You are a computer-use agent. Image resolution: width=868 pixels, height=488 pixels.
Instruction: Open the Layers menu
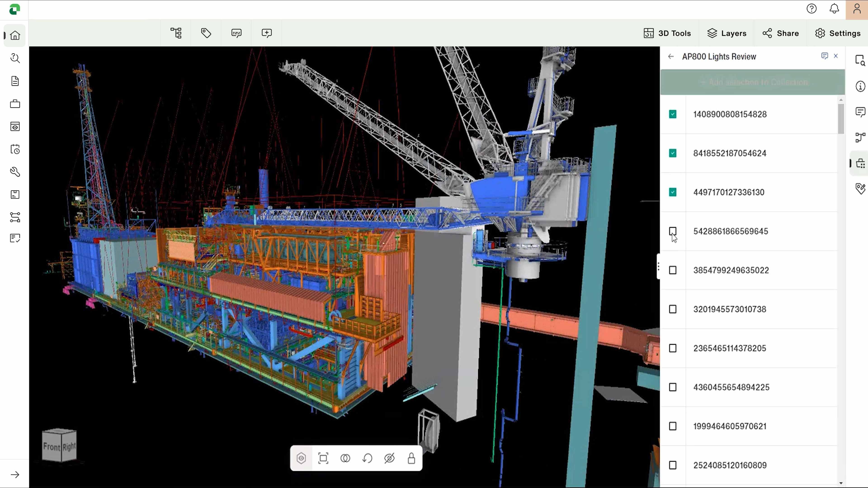click(x=727, y=33)
